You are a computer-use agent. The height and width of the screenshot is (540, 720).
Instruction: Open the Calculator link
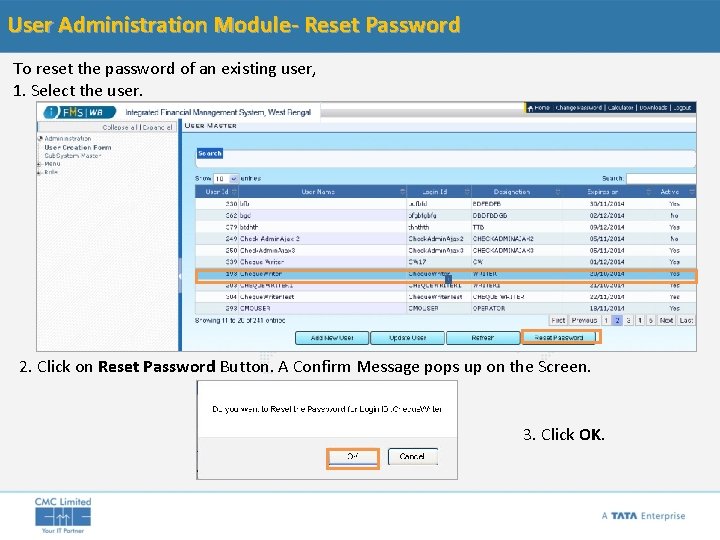click(x=621, y=108)
